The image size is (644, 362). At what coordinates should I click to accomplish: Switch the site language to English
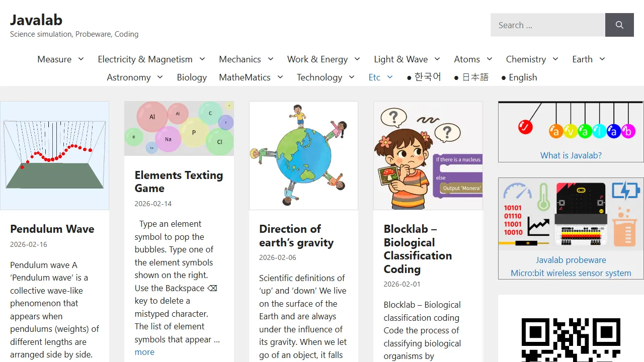(x=523, y=77)
